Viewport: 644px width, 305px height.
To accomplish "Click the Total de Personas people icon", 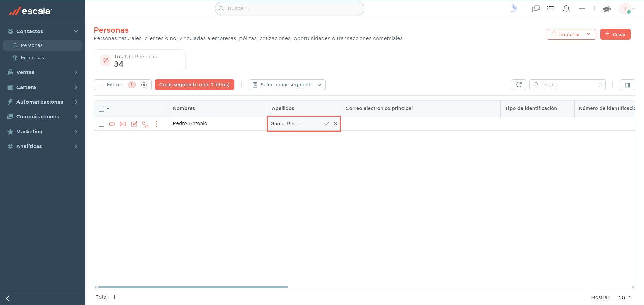I will (106, 61).
